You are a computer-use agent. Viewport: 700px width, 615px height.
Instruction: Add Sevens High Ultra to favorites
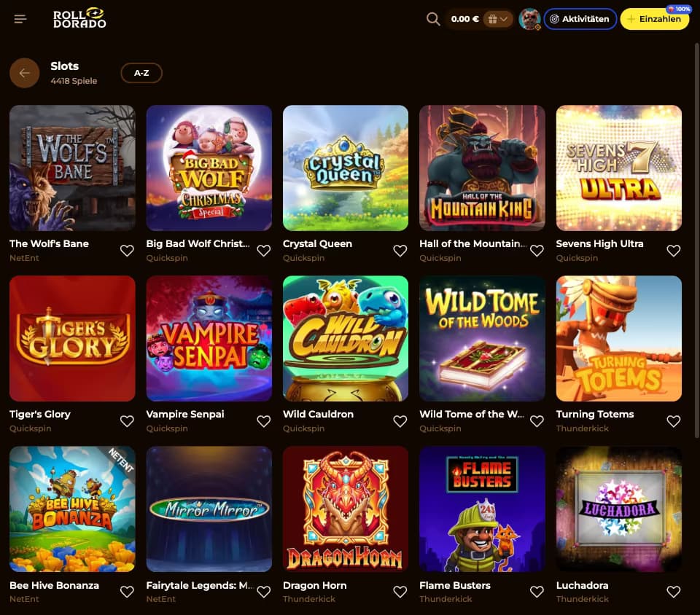[x=674, y=251]
